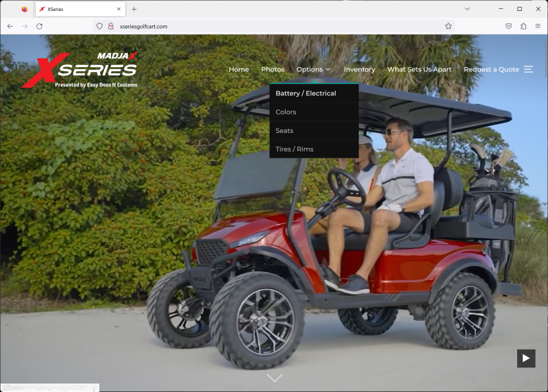Image resolution: width=548 pixels, height=392 pixels.
Task: Open the list all tabs dropdown
Action: click(467, 9)
